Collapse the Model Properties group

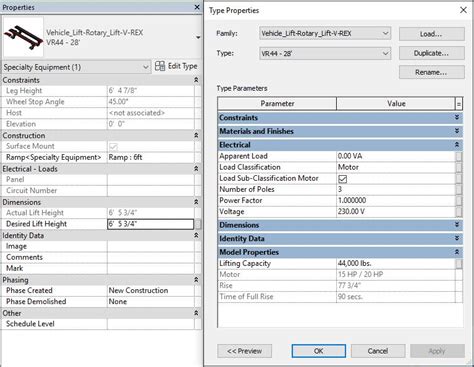click(x=457, y=252)
